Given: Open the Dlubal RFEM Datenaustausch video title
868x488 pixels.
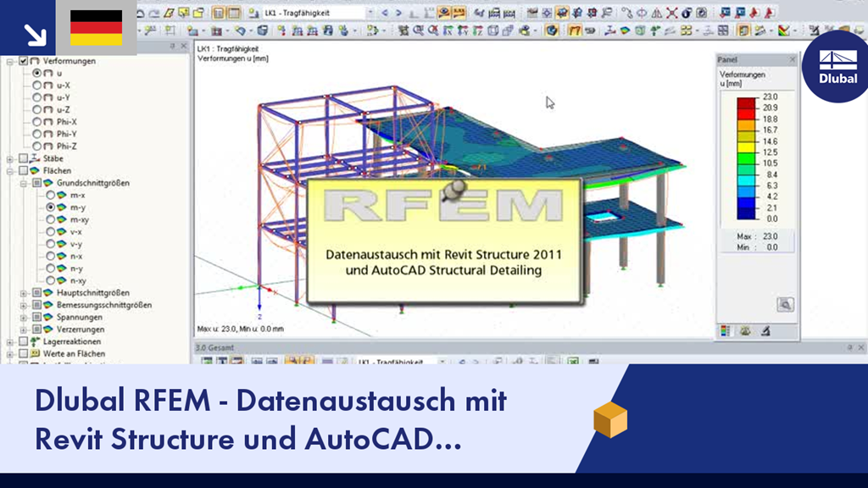Looking at the screenshot, I should [270, 419].
